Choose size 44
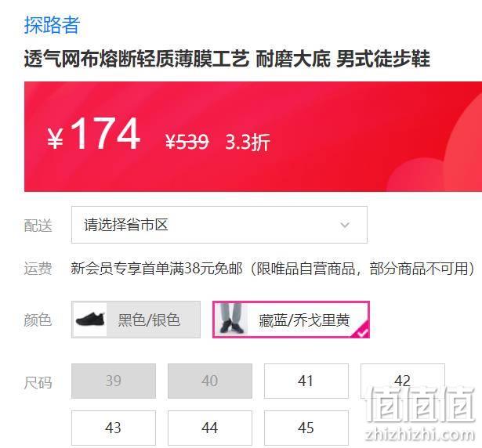Screen dimensions: 482x448 click(x=210, y=428)
